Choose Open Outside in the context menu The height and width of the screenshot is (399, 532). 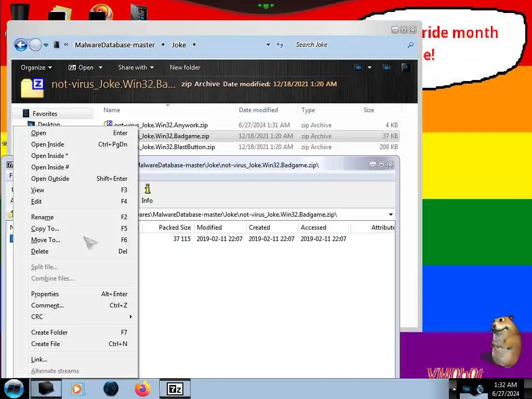coord(79,179)
